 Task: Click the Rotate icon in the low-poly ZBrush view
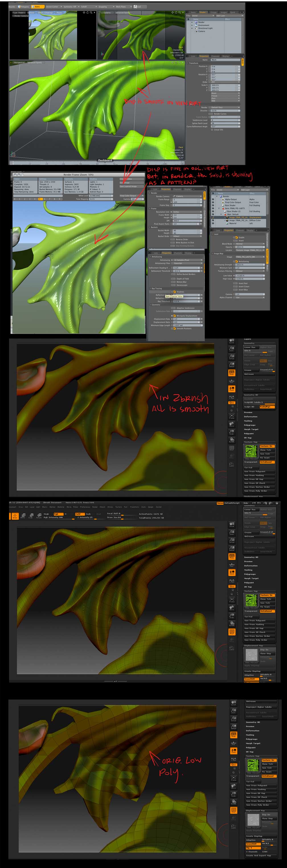pos(233,802)
